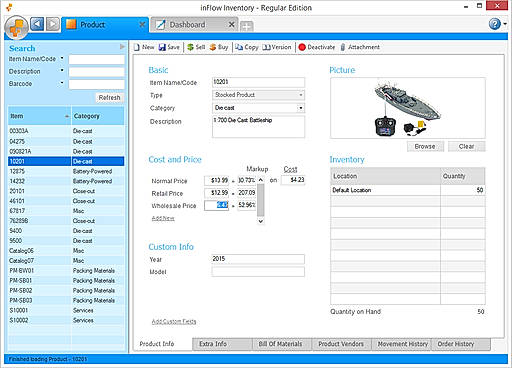Open the inFlow main menu orb
Screen dimensions: 512x368
[17, 28]
